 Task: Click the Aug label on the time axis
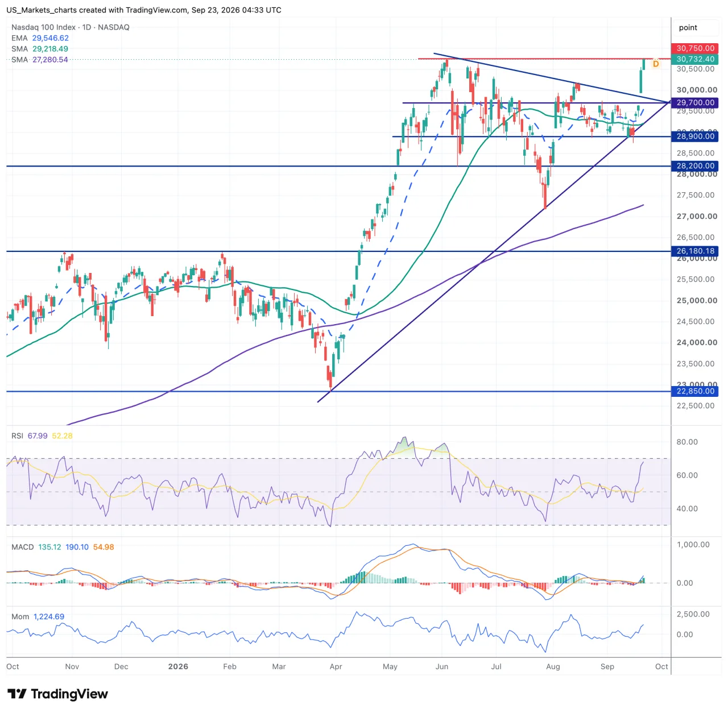pyautogui.click(x=553, y=666)
